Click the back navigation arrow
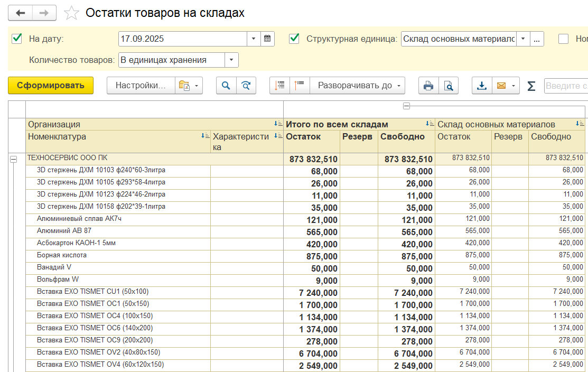The image size is (588, 372). coord(21,13)
